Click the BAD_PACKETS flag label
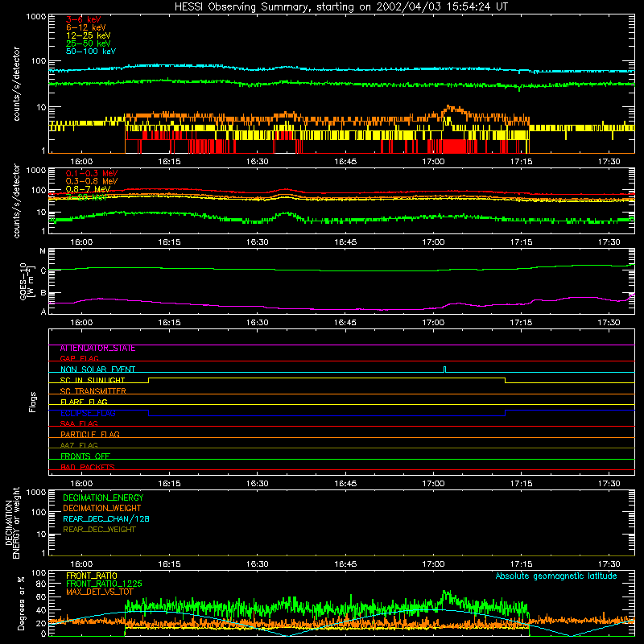This screenshot has height=644, width=644. [88, 467]
